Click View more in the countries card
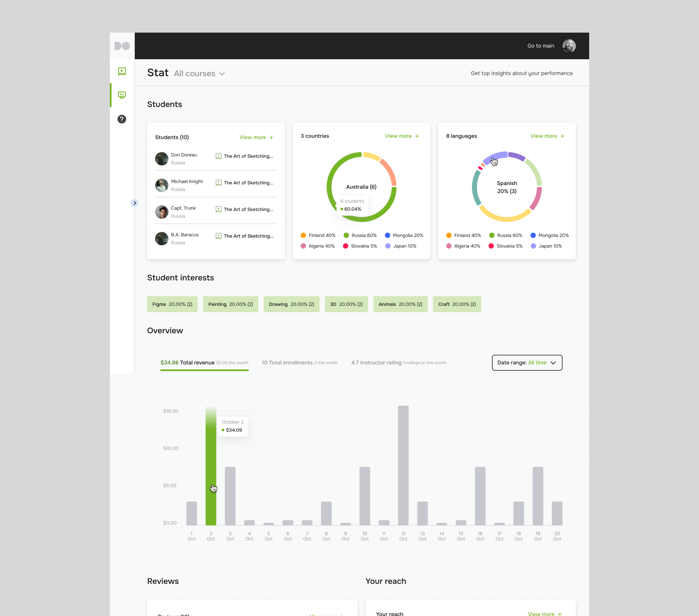Viewport: 699px width, 616px height. click(398, 136)
